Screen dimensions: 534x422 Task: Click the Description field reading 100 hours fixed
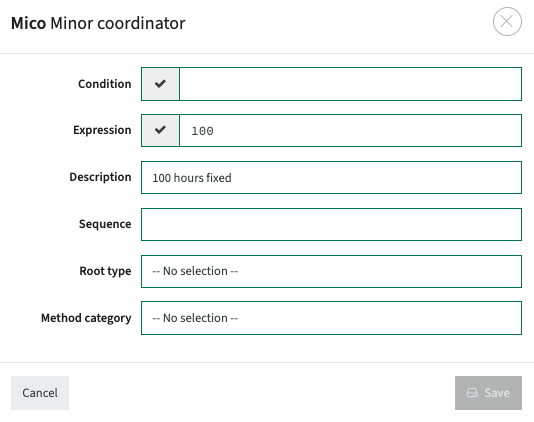(x=331, y=177)
